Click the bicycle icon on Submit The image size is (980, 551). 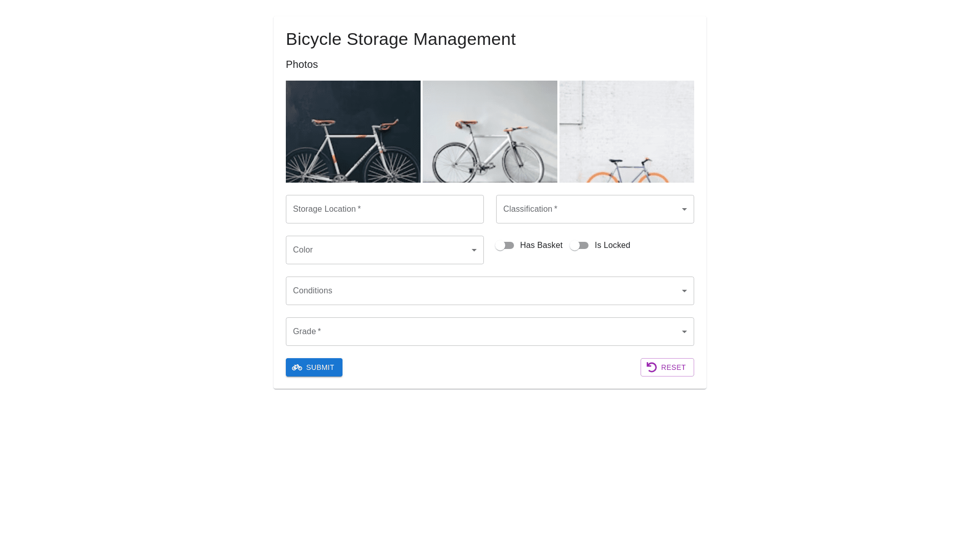pos(297,367)
